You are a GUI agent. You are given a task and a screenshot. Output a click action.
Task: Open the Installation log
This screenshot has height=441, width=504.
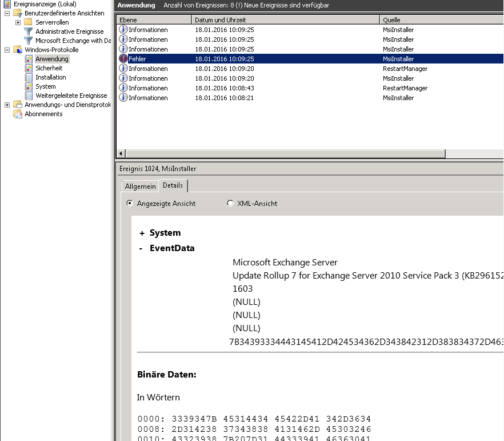click(x=51, y=77)
